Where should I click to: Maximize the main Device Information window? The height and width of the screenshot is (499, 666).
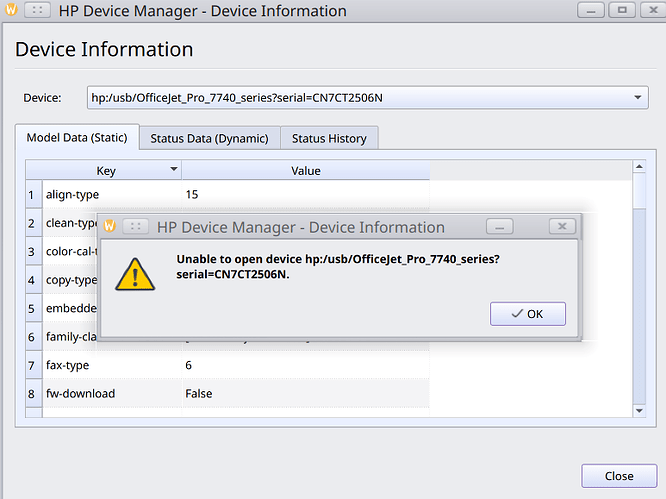(622, 10)
